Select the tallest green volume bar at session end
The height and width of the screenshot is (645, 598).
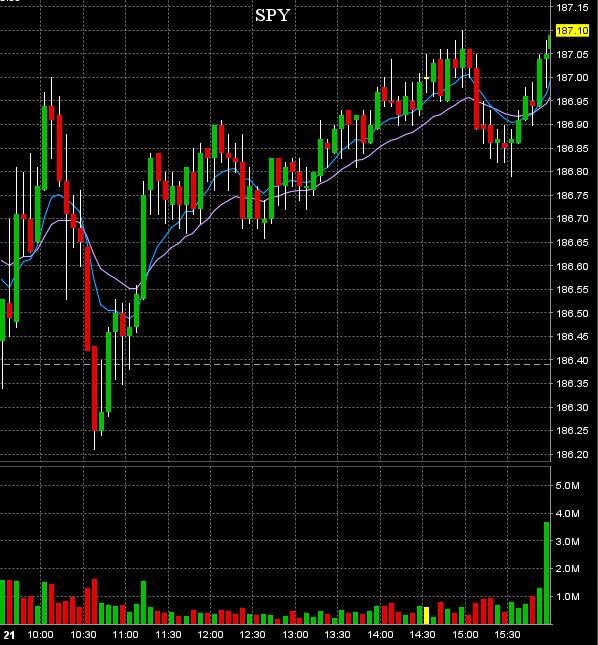tap(547, 573)
